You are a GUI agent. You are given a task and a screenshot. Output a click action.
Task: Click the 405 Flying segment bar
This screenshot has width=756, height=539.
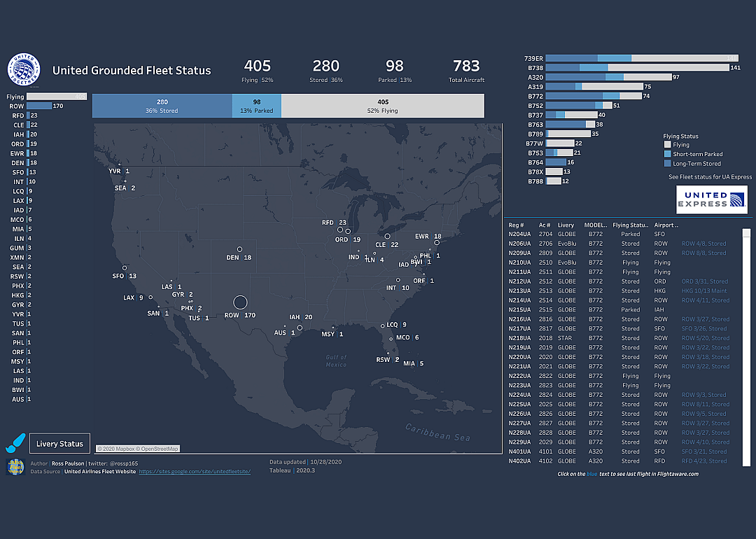tap(383, 106)
